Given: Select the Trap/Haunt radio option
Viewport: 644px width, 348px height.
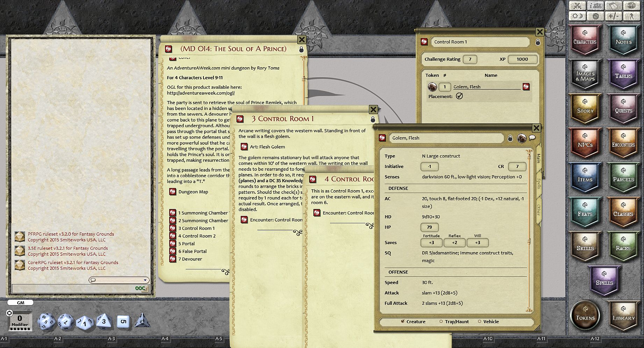Looking at the screenshot, I should (441, 321).
